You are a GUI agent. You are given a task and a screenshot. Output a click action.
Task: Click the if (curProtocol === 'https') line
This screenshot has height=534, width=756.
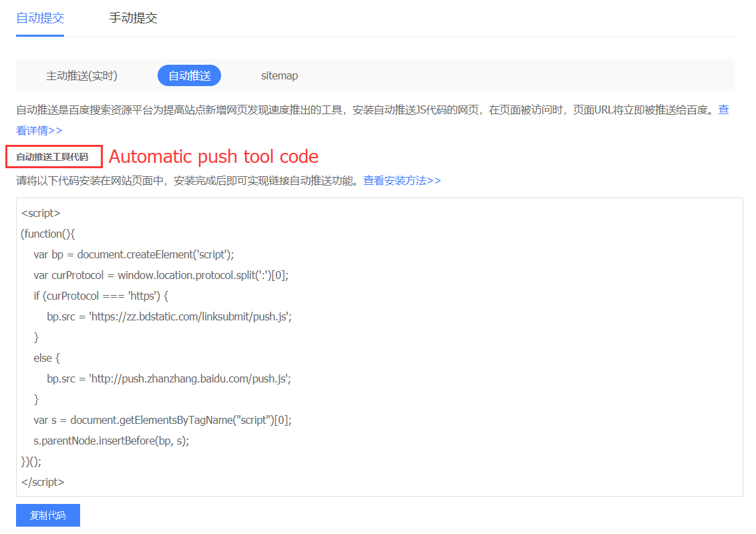[101, 296]
